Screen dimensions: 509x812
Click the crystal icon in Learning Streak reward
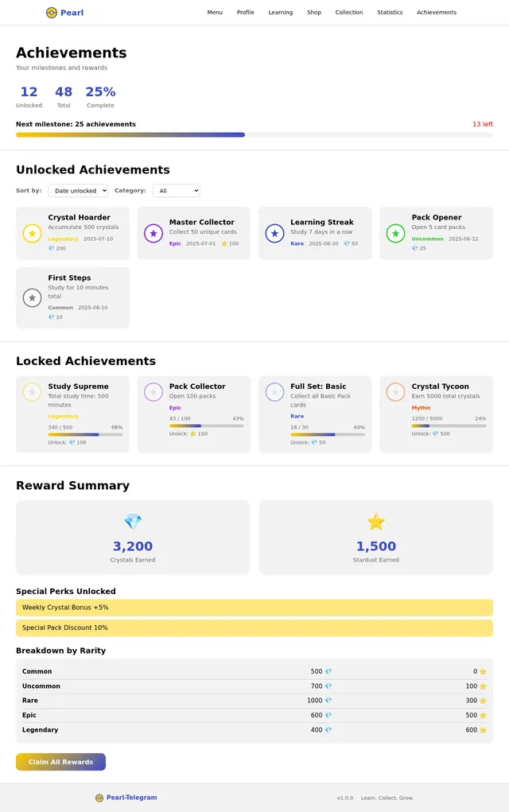pyautogui.click(x=347, y=243)
